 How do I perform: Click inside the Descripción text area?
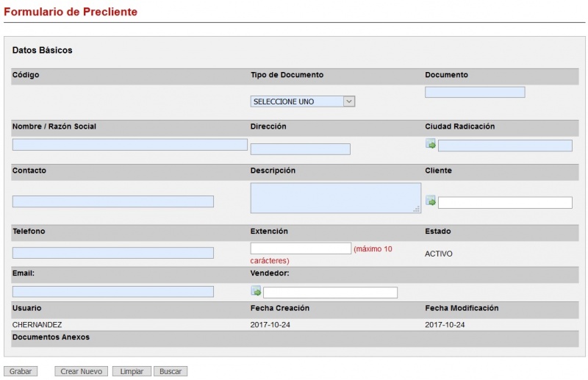click(334, 198)
